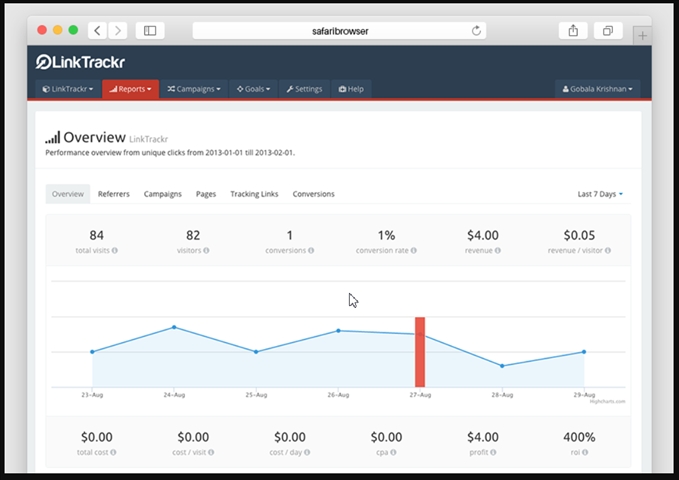Expand the Gobala Krishnan user menu
Viewport: 679px width, 480px height.
point(596,89)
